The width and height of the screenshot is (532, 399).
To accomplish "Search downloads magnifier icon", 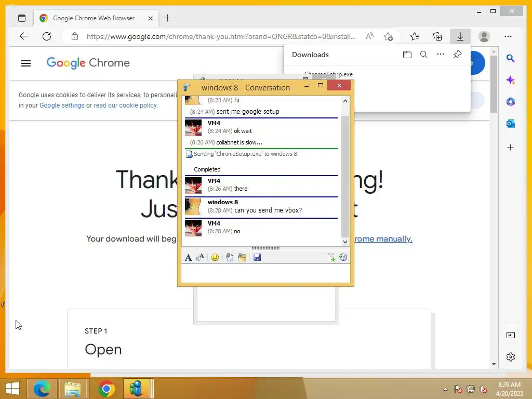I will (x=424, y=55).
